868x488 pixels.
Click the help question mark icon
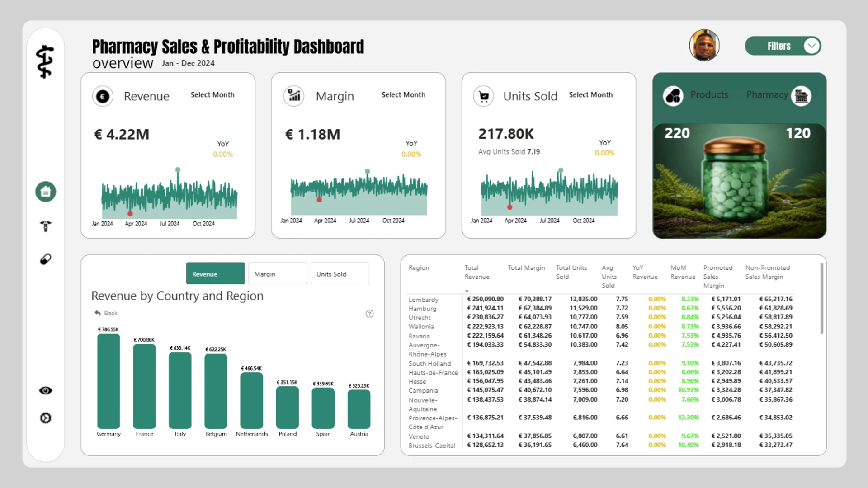[x=369, y=314]
